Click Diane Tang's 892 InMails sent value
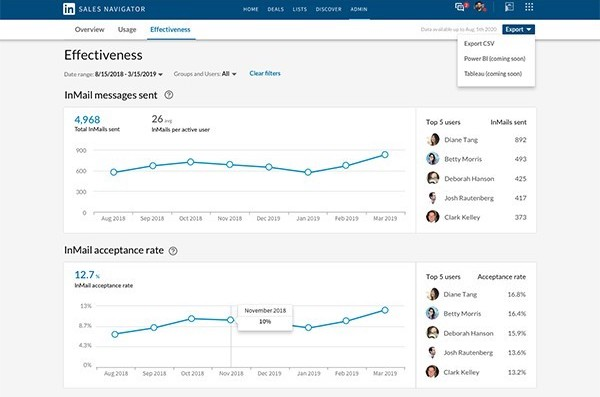The image size is (600, 397). tap(520, 140)
